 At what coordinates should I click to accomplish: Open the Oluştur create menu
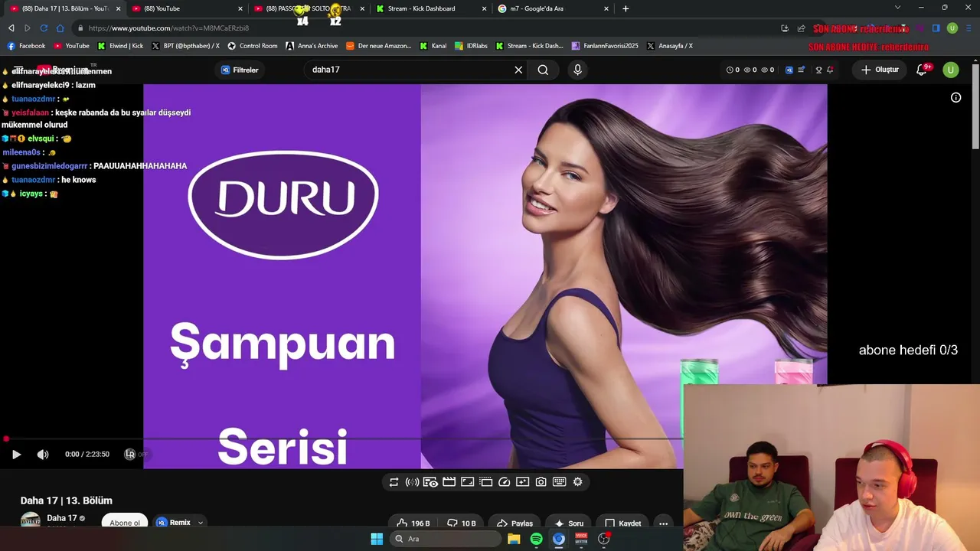pyautogui.click(x=880, y=70)
